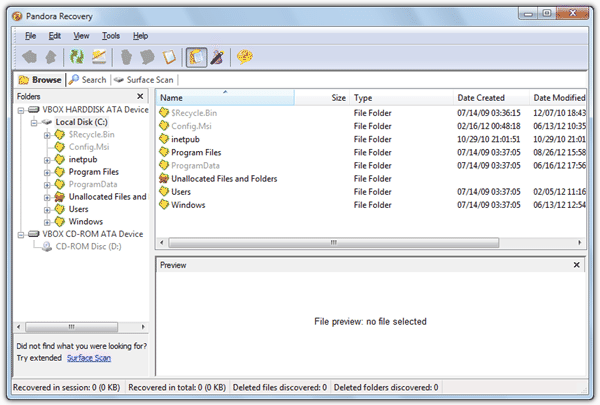This screenshot has height=405, width=600.
Task: Click the Surface Scan hyperlink at bottom left
Action: 89,358
